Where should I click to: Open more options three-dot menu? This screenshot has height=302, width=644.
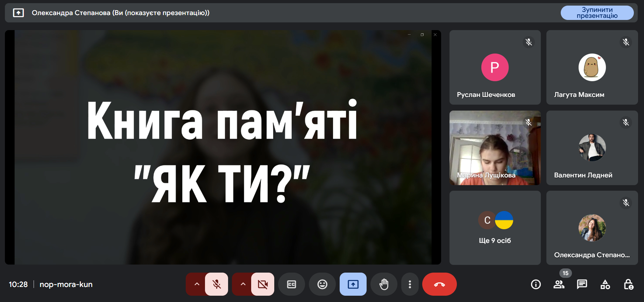[410, 285]
